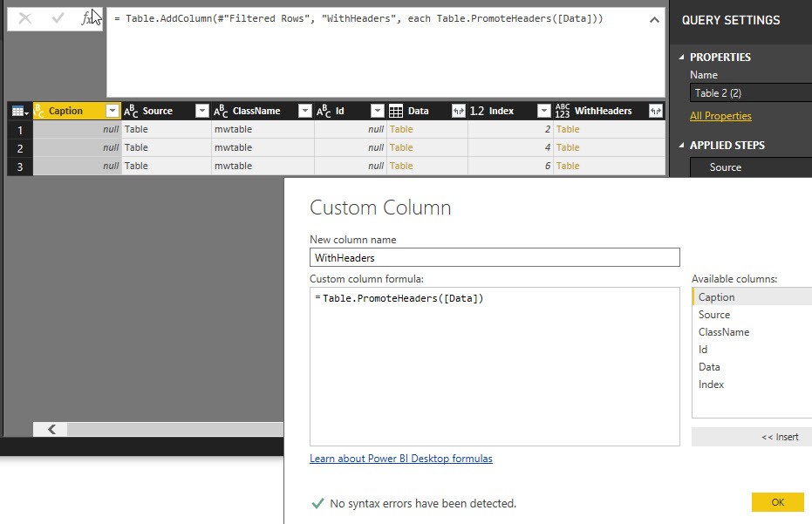Click the ClassName column type icon
Viewport: 812px width, 524px height.
(x=221, y=111)
